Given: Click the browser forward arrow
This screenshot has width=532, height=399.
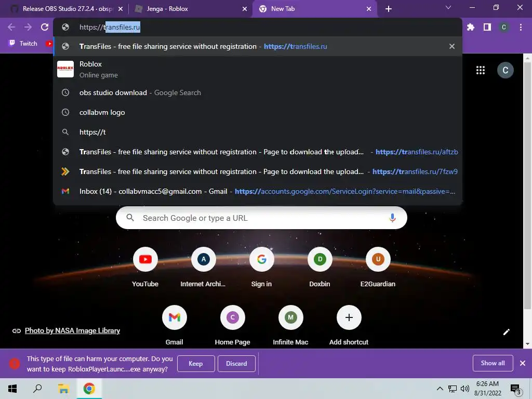Looking at the screenshot, I should pyautogui.click(x=28, y=27).
